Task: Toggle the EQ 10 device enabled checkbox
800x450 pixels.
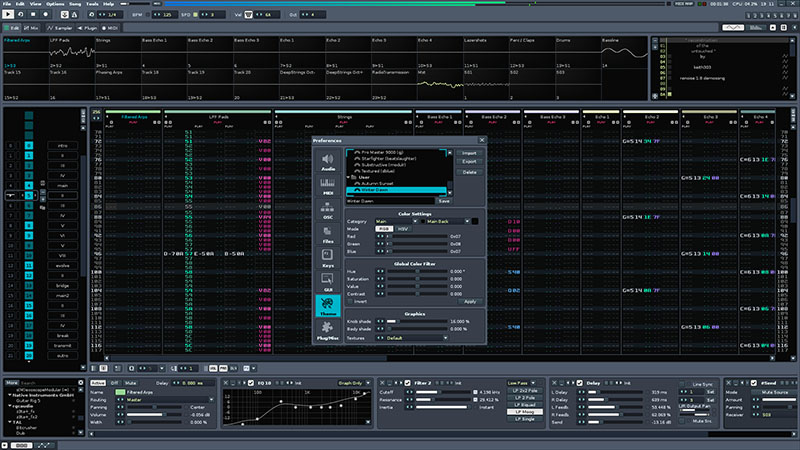Action: (x=251, y=383)
